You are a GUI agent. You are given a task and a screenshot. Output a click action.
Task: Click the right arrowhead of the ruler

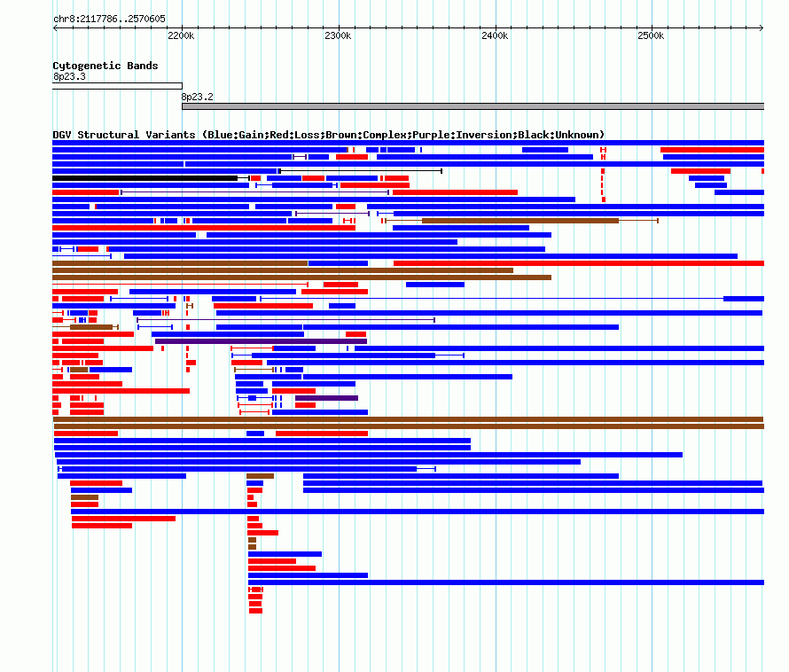(x=762, y=27)
